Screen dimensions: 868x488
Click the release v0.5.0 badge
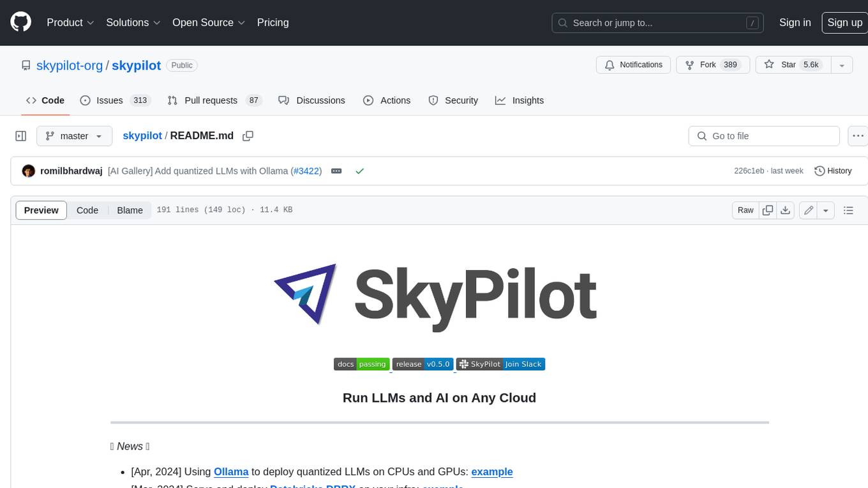point(423,364)
